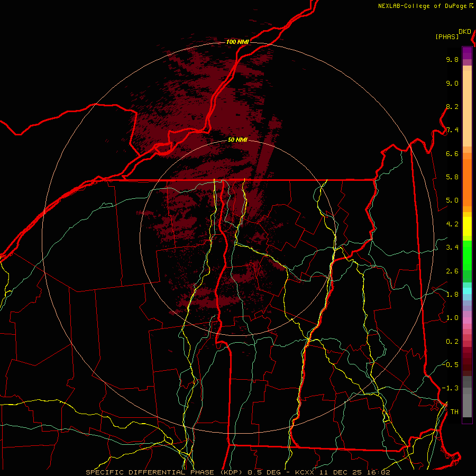476x476 pixels.
Task: Click the 4.2 scale label
Action: [452, 224]
